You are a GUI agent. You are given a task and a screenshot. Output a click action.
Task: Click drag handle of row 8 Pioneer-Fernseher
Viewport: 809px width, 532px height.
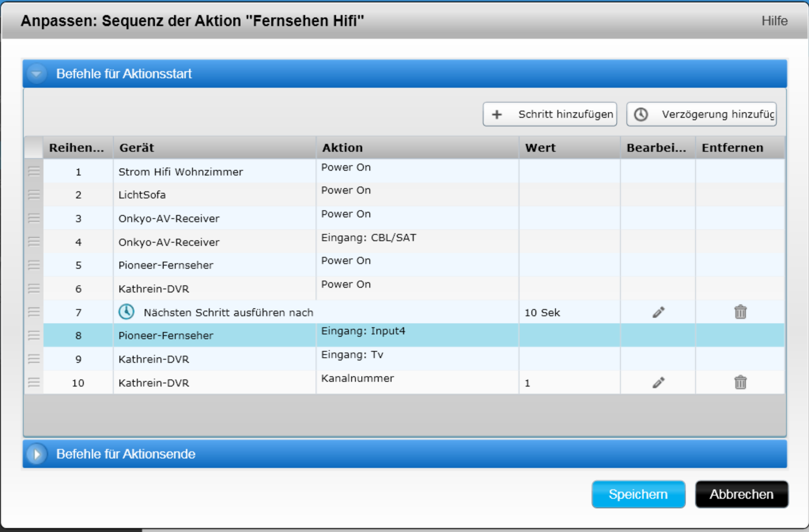point(34,336)
